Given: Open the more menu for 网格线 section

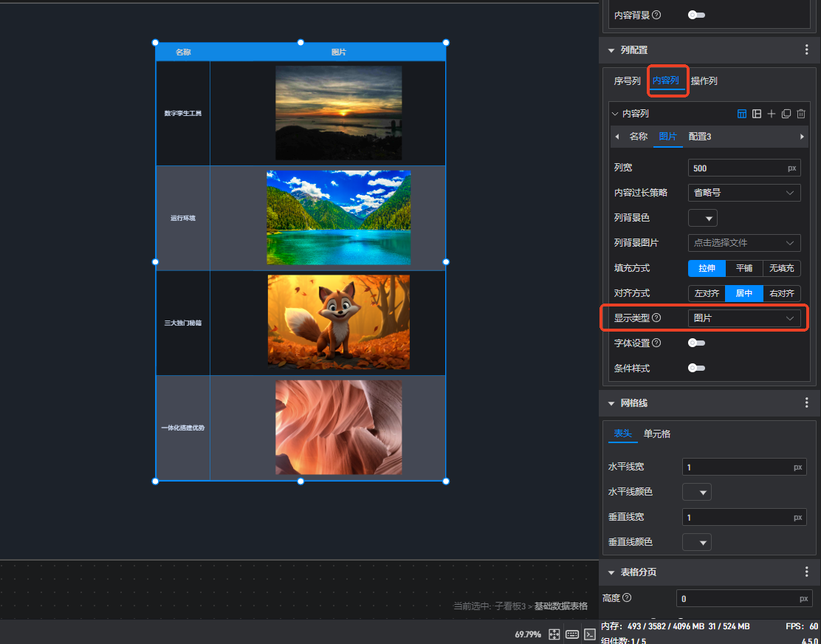Looking at the screenshot, I should pyautogui.click(x=806, y=402).
